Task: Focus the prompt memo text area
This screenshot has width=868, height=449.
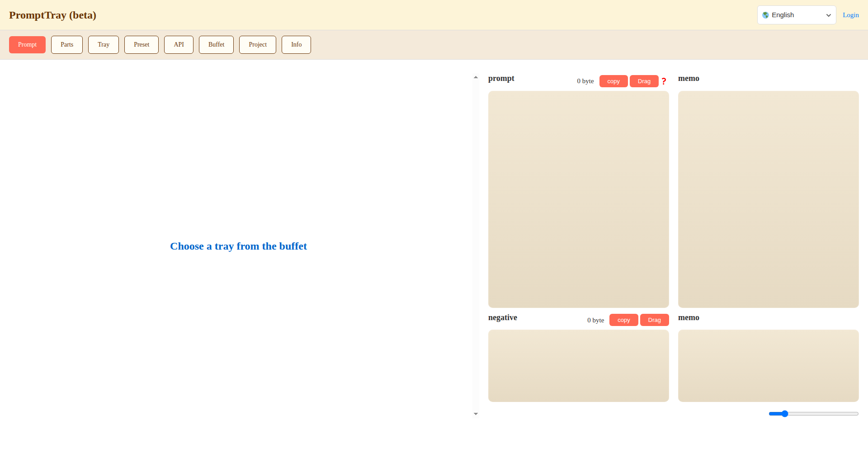Action: point(769,199)
